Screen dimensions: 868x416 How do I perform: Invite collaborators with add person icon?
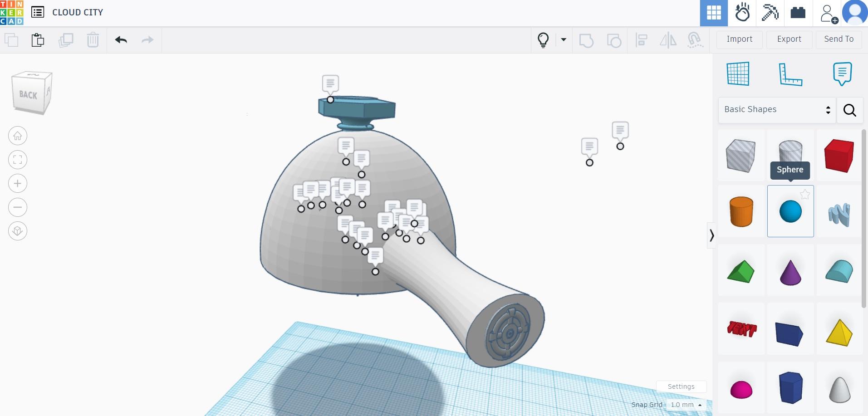829,14
